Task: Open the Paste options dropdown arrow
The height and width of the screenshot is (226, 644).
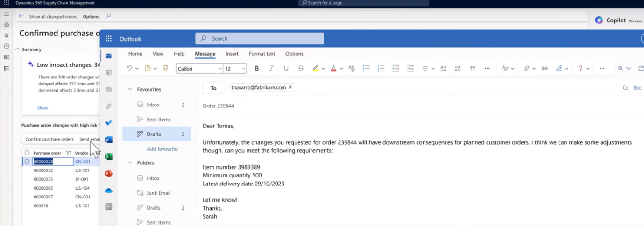Action: click(155, 69)
